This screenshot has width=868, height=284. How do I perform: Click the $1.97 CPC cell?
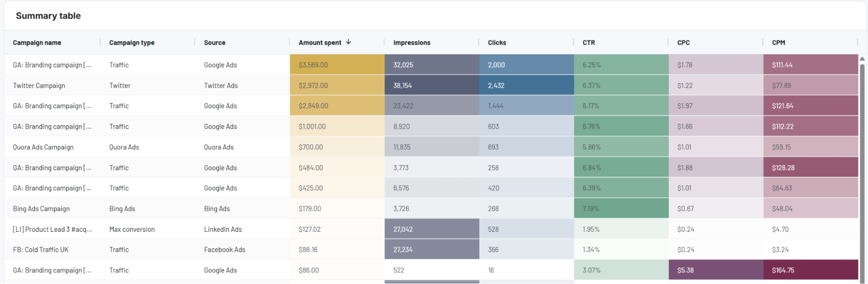[x=716, y=106]
